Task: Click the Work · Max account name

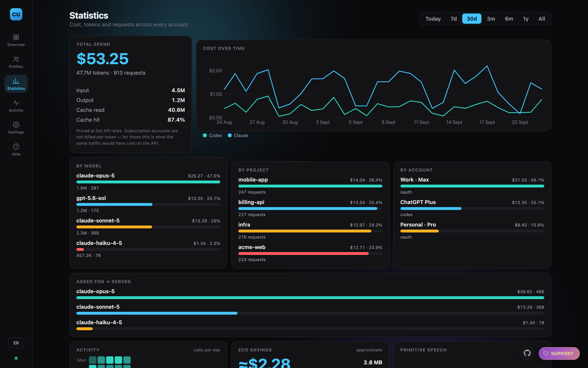Action: tap(414, 180)
